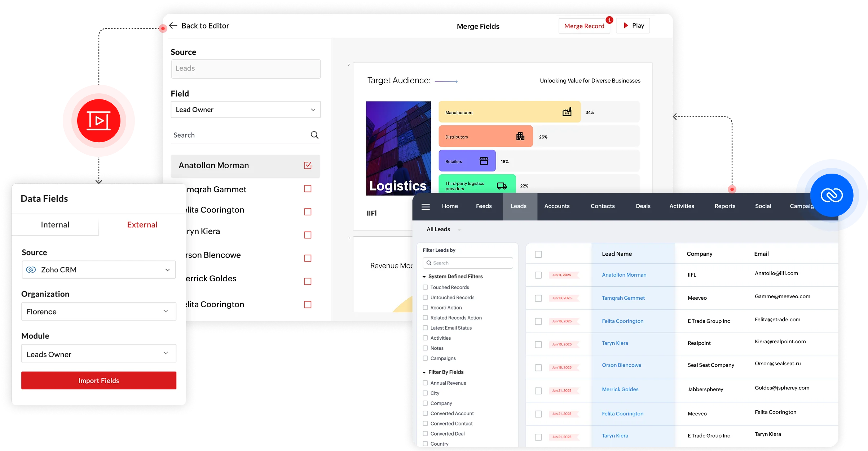The image size is (868, 451).
Task: Click the Import Fields button
Action: (x=98, y=380)
